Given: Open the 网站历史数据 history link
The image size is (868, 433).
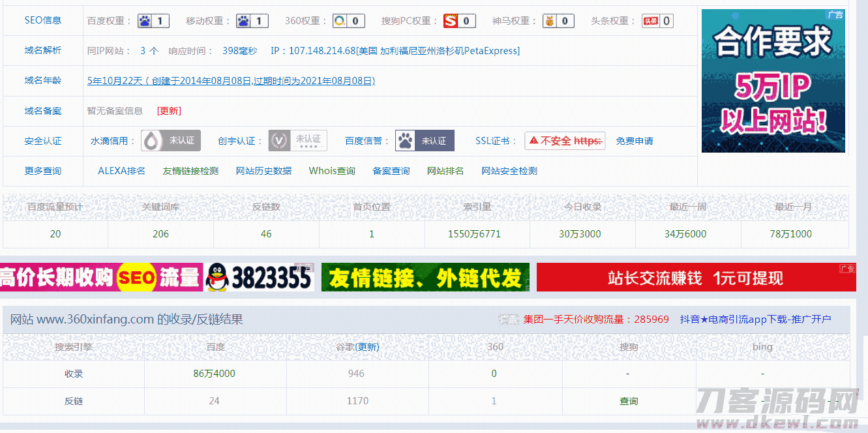Looking at the screenshot, I should coord(263,170).
